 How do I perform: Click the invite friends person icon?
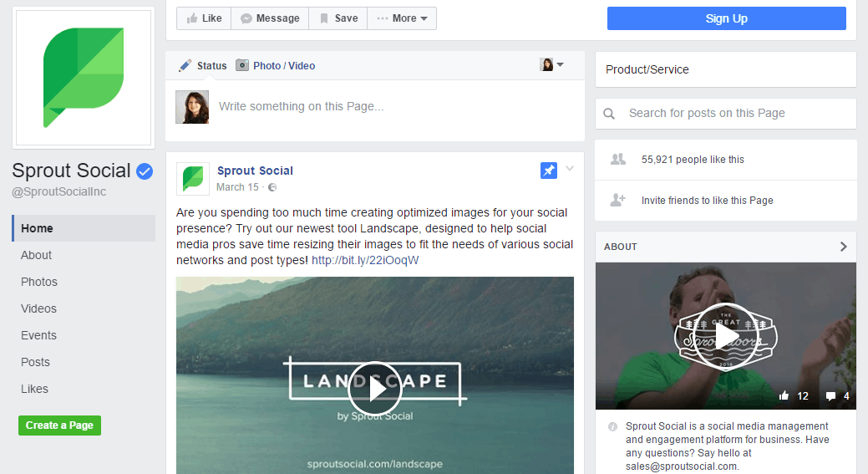pyautogui.click(x=618, y=201)
